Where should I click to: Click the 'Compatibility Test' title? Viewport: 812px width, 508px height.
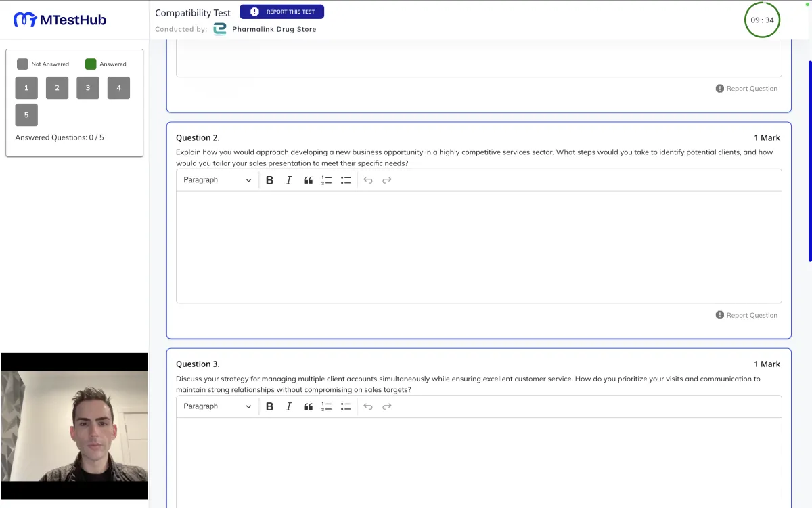[x=193, y=13]
